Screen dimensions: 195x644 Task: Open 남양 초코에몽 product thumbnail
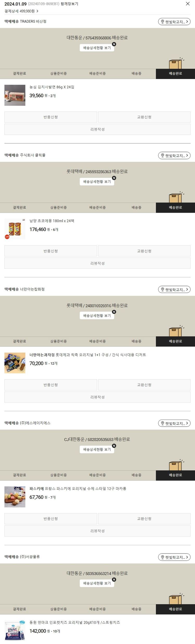tap(15, 229)
